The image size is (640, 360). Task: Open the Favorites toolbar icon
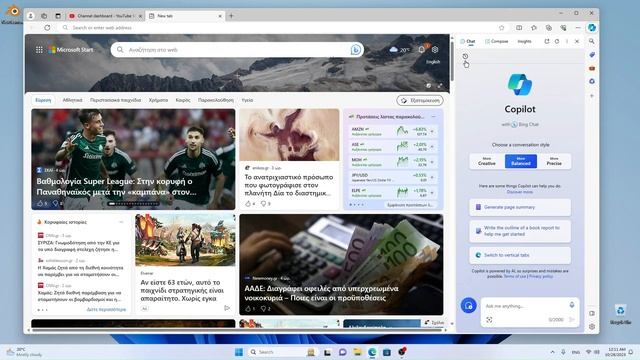click(534, 28)
